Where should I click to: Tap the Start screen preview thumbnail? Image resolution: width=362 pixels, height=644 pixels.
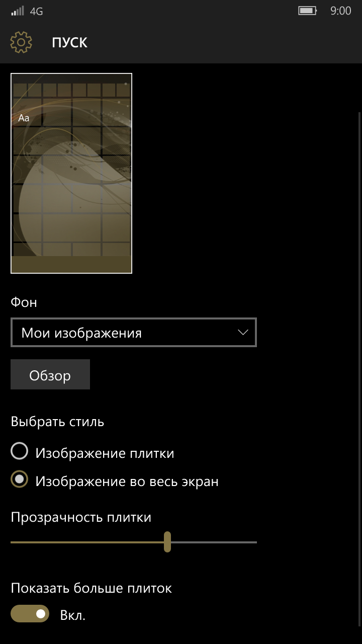(71, 173)
